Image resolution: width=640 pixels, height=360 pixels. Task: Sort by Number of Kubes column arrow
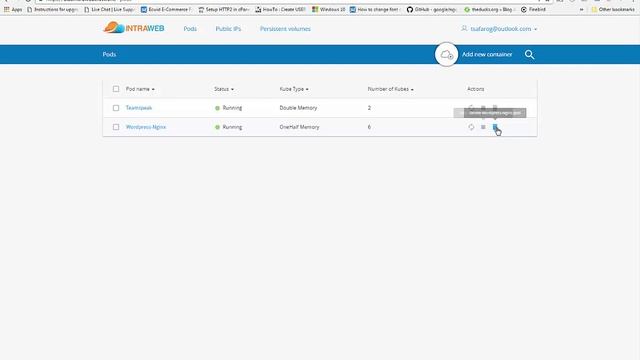coord(412,89)
